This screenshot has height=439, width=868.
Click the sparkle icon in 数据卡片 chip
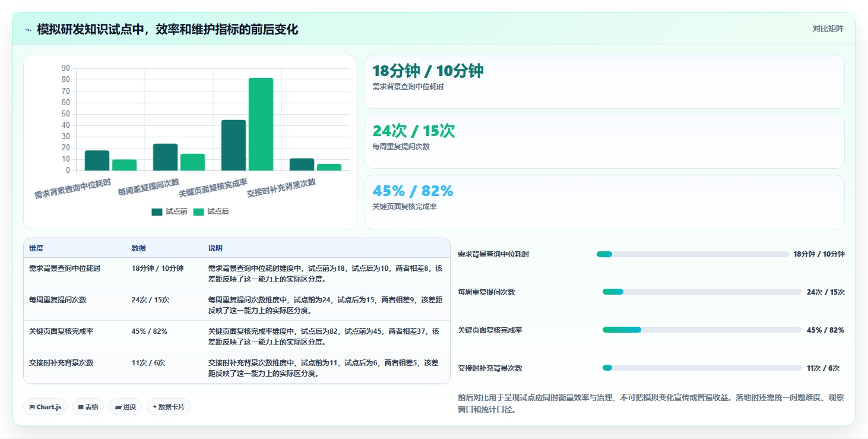pyautogui.click(x=154, y=407)
